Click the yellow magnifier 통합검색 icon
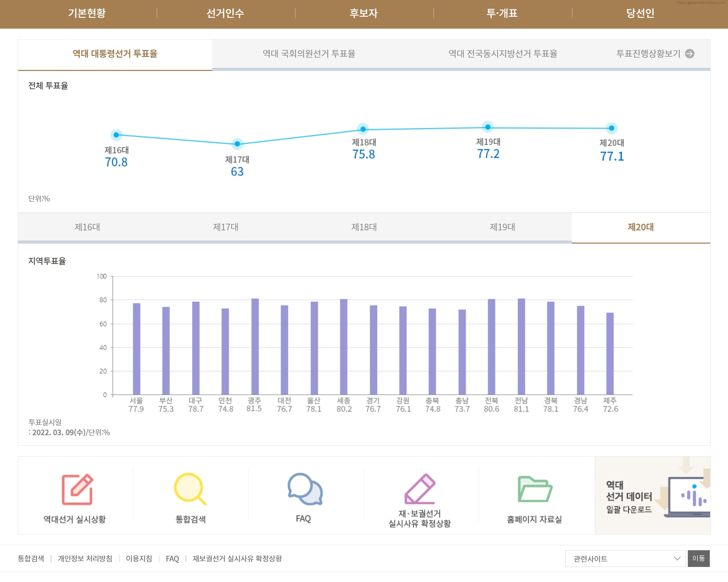This screenshot has height=582, width=728. (190, 489)
